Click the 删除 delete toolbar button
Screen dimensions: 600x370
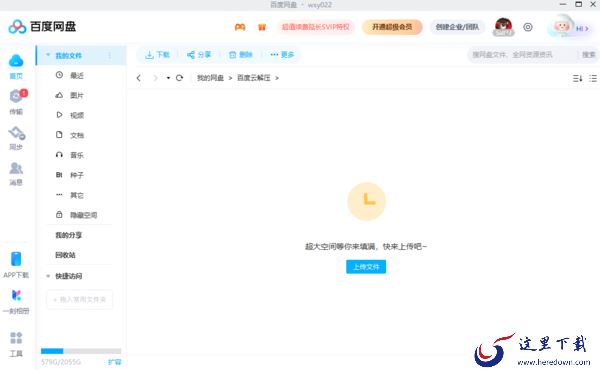tap(241, 55)
